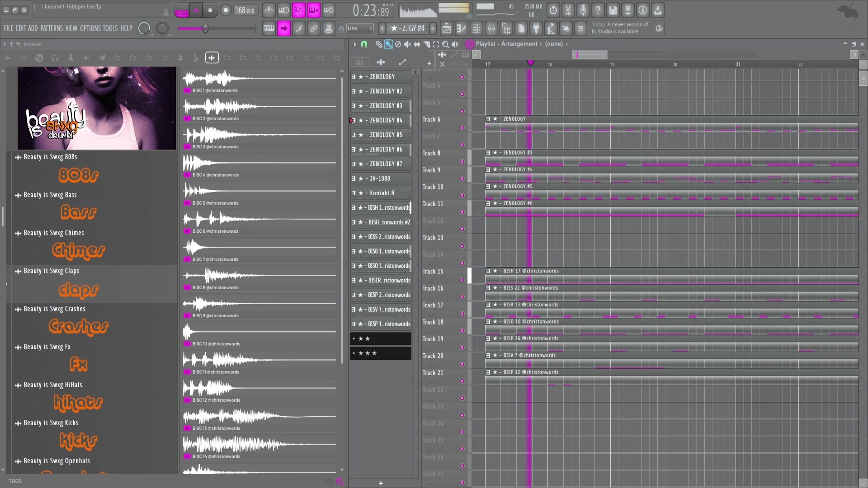Viewport: 868px width, 488px height.
Task: Open project info with the 'i' icon
Action: (643, 10)
